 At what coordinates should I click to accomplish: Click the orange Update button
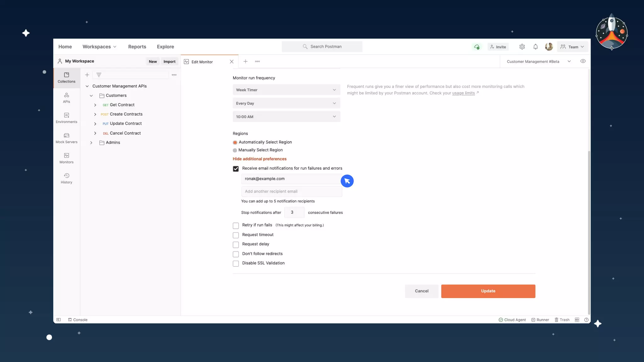[x=488, y=291]
